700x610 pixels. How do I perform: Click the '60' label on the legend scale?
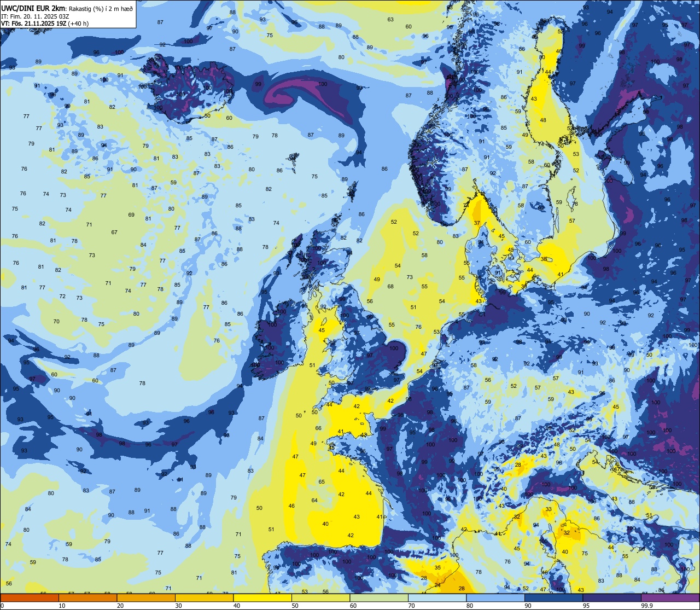tap(353, 606)
